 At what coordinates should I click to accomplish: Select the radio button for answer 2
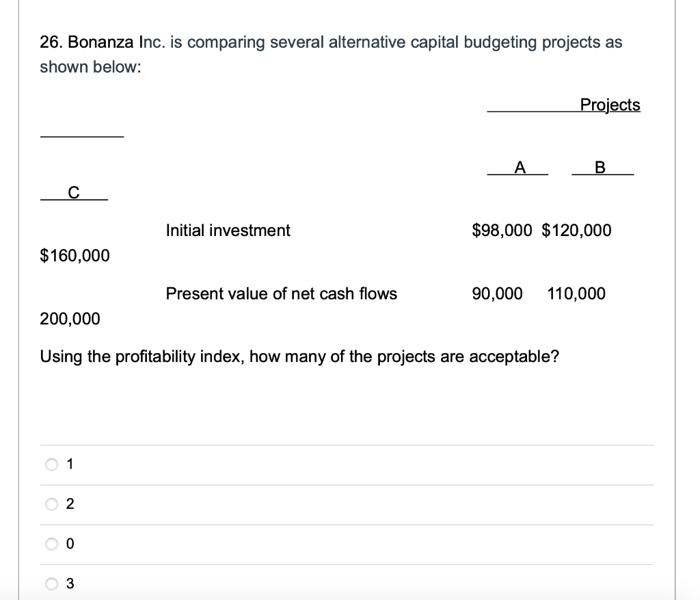tap(52, 504)
